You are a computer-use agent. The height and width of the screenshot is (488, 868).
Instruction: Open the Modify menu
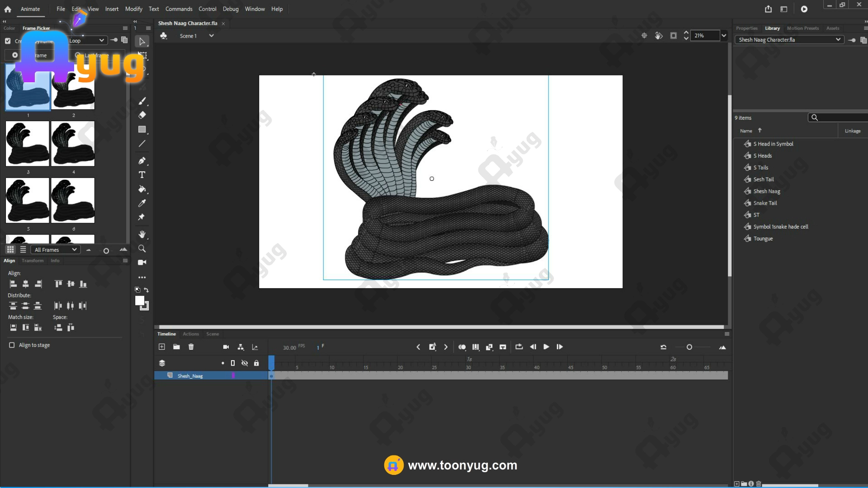point(133,9)
